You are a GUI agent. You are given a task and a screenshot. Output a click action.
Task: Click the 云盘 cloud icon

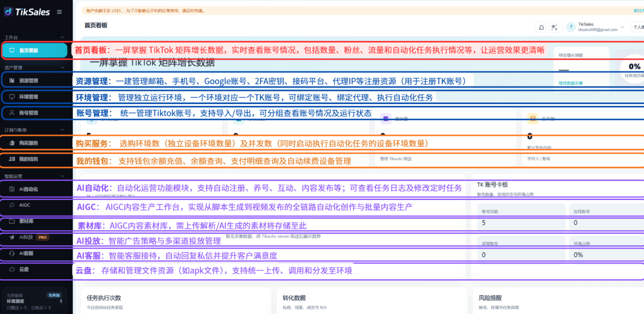[11, 269]
